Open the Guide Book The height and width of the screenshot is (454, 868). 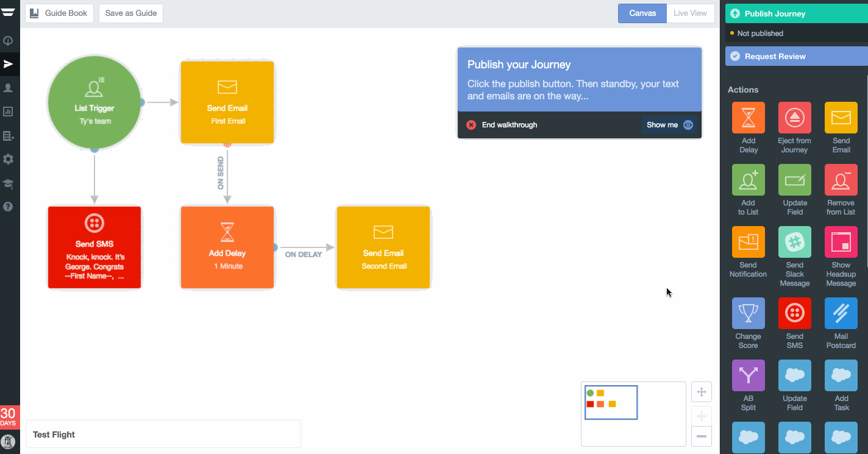click(59, 13)
